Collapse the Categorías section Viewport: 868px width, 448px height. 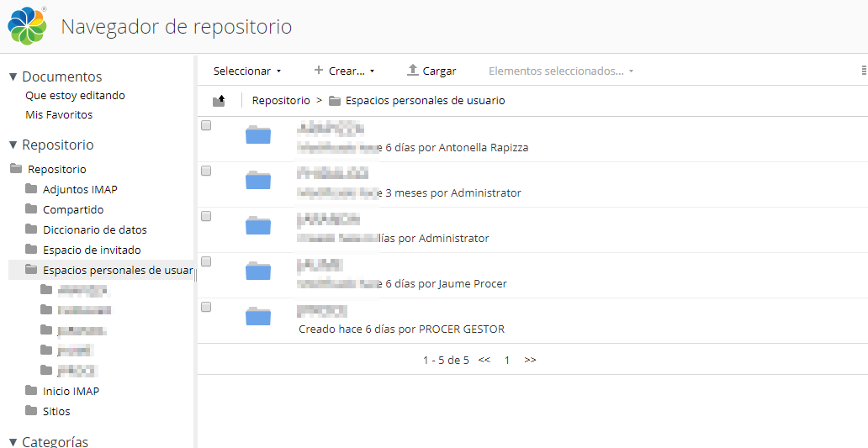13,442
